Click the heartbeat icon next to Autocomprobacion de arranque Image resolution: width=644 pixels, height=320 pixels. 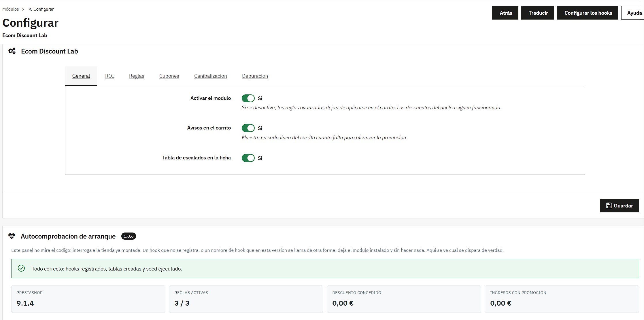pos(12,236)
